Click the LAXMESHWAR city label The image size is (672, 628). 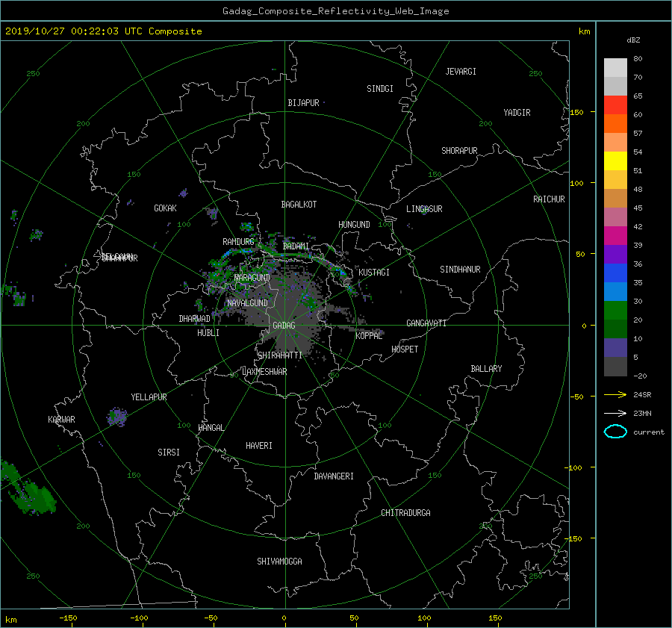[264, 372]
